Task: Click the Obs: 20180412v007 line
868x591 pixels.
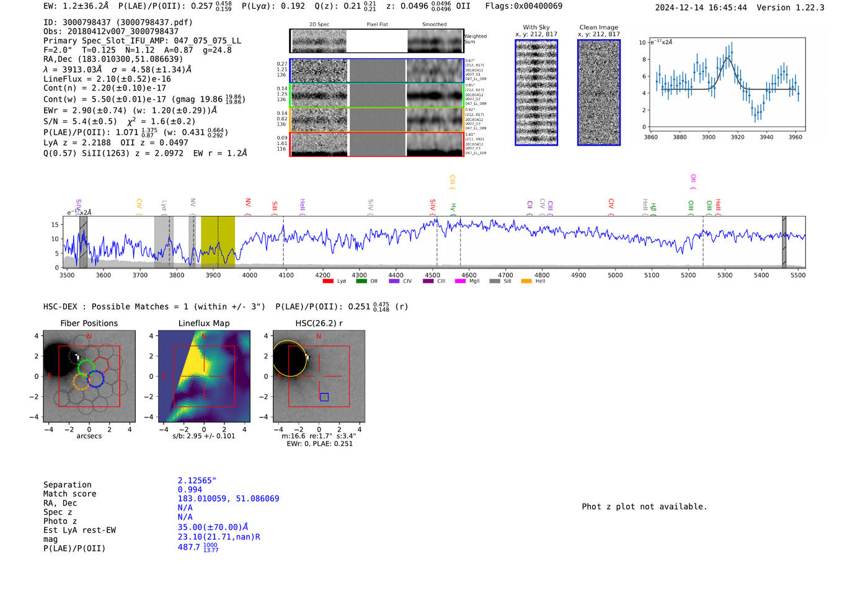Action: [x=111, y=32]
